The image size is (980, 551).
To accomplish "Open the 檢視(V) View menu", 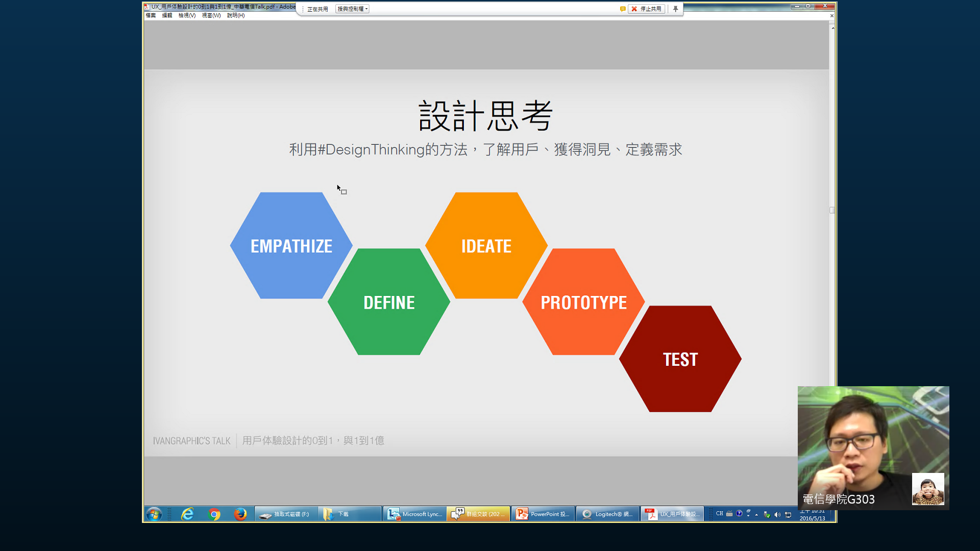I will pyautogui.click(x=187, y=15).
